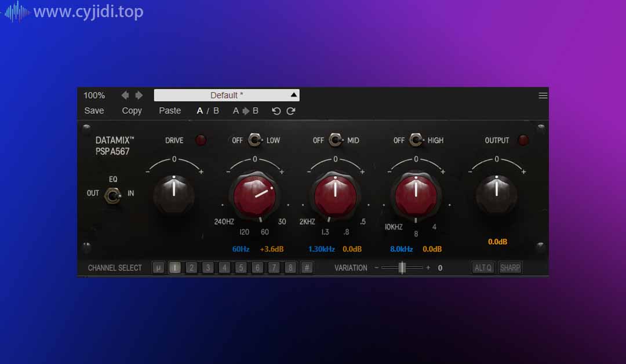
Task: Select channel 8 button
Action: pyautogui.click(x=290, y=268)
